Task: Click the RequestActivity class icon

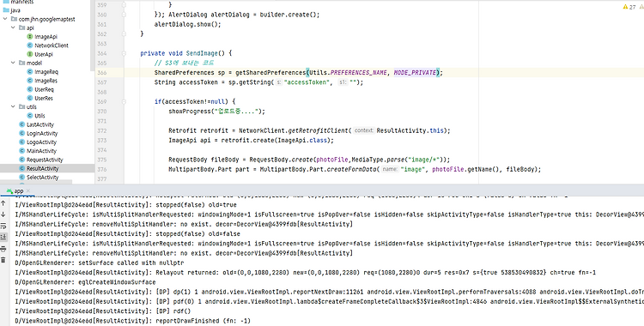Action: click(22, 160)
